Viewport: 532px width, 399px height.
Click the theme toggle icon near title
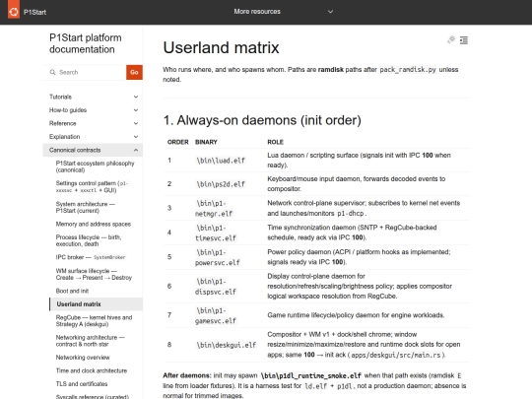(451, 40)
